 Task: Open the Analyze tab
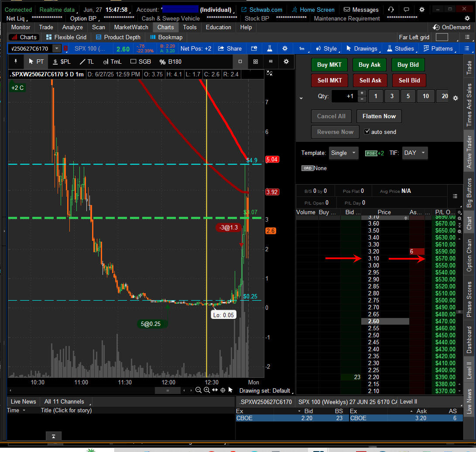pyautogui.click(x=72, y=27)
